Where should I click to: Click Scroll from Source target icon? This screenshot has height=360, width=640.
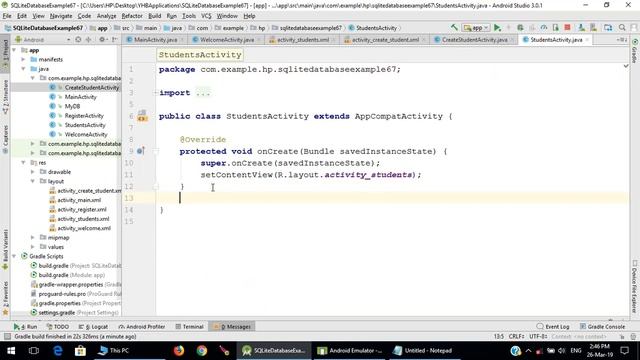point(78,40)
